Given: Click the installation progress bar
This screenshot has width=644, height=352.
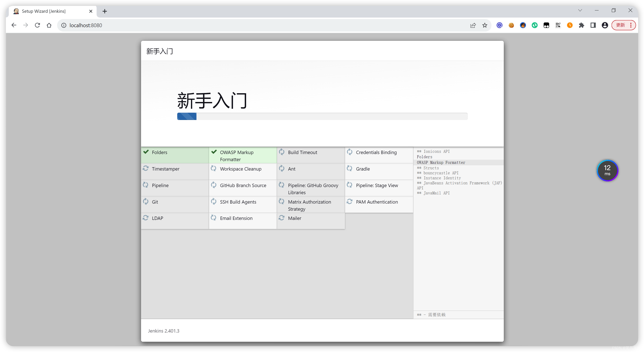Looking at the screenshot, I should [322, 116].
